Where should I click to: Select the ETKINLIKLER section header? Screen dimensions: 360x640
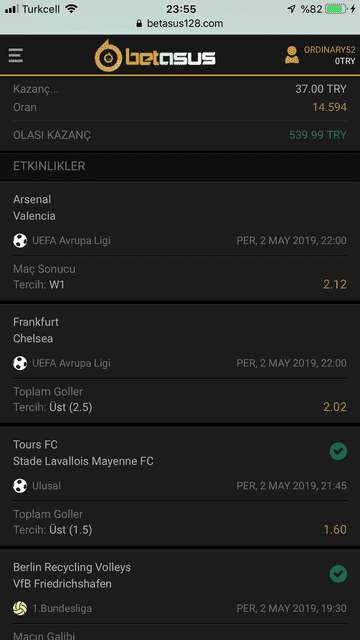click(x=180, y=166)
